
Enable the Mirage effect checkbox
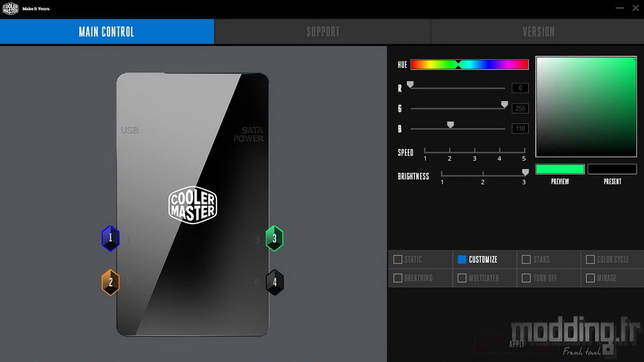tap(590, 278)
